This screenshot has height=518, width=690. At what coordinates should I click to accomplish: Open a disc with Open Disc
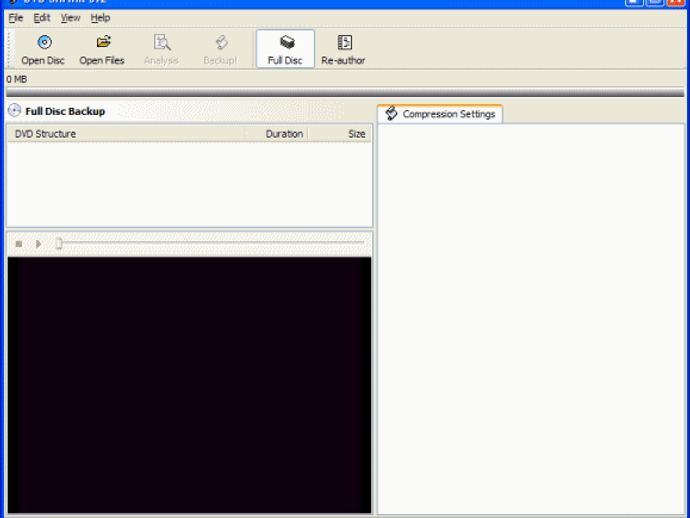click(x=43, y=49)
